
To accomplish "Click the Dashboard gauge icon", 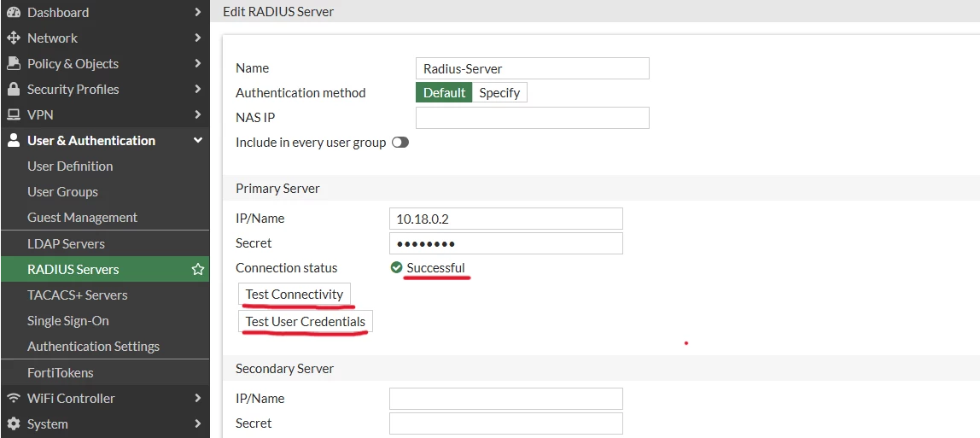I will 13,13.
